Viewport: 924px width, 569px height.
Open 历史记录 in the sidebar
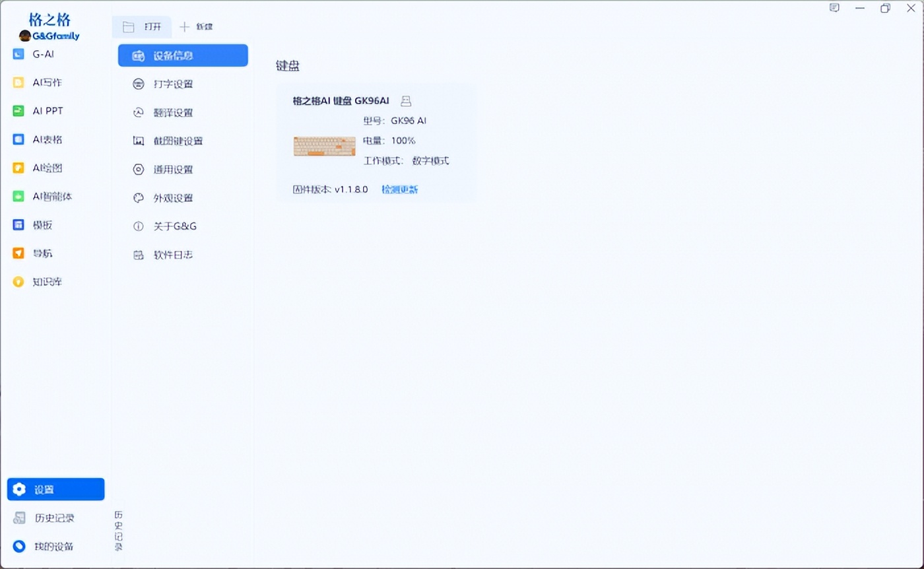55,518
